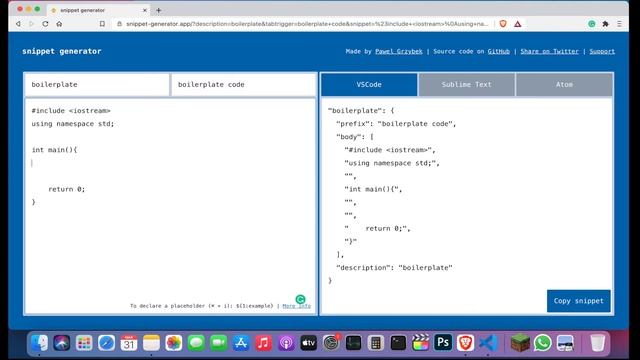
Task: Open Activity Monitor from the dock
Action: 353,343
